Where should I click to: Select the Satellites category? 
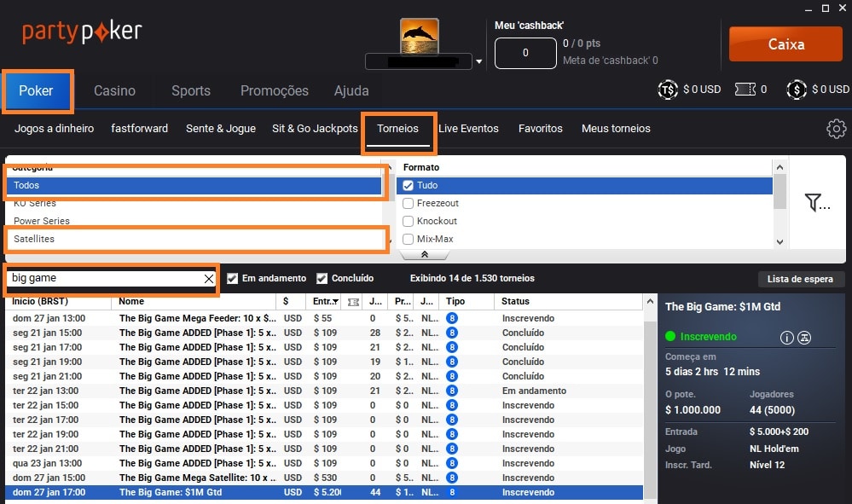(x=194, y=239)
